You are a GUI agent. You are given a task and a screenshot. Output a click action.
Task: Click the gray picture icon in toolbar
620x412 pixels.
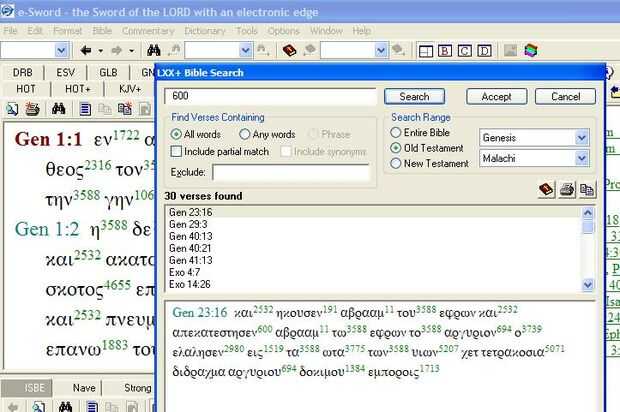click(x=510, y=50)
